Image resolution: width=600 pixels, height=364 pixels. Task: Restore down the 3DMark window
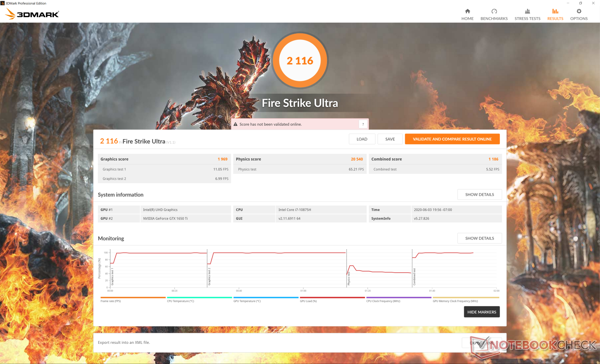click(580, 3)
